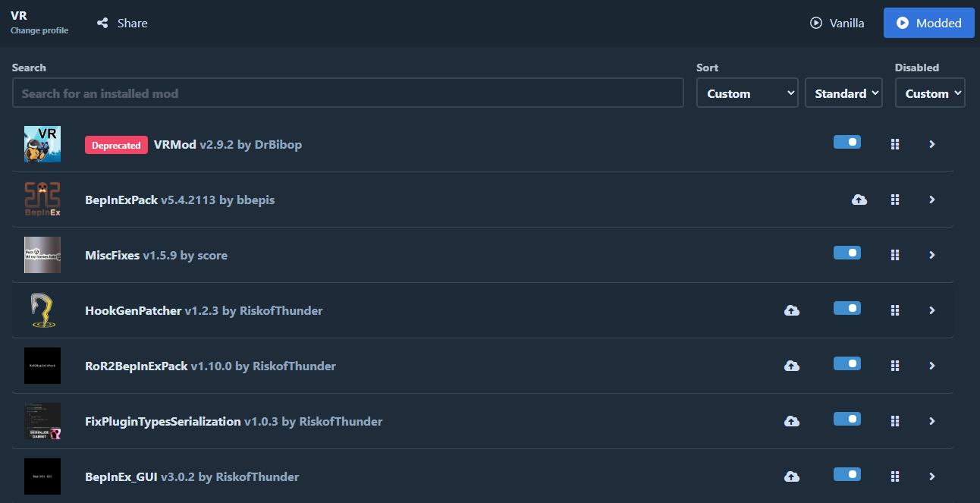The image size is (980, 503).
Task: Click the update cloud icon for HookGenPatcher
Action: pos(792,310)
